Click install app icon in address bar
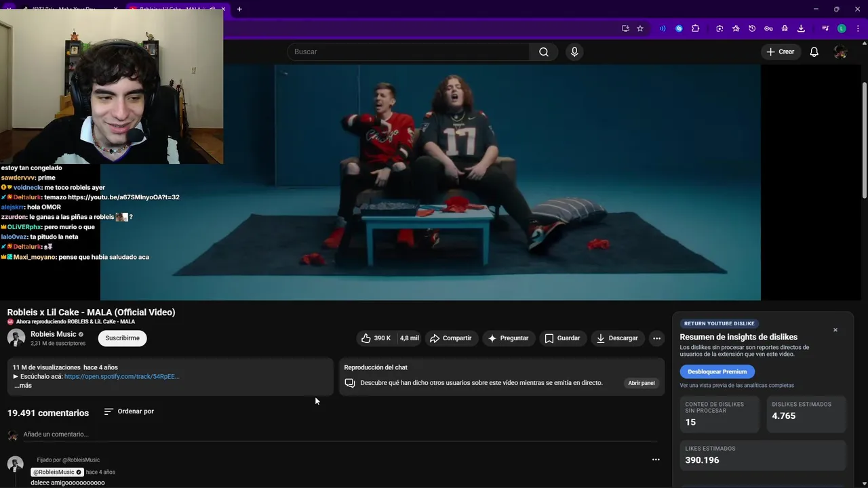This screenshot has width=868, height=488. point(625,28)
